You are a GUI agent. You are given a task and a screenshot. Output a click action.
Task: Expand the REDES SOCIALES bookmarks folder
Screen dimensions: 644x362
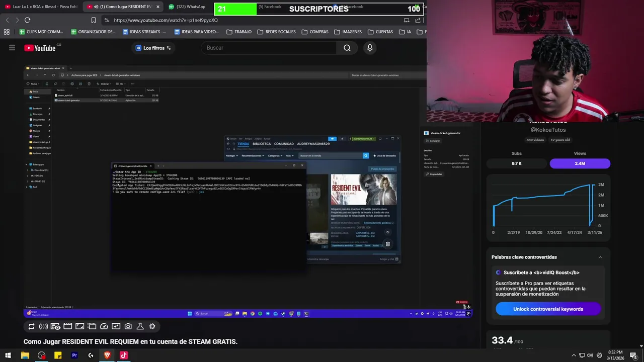pyautogui.click(x=276, y=32)
